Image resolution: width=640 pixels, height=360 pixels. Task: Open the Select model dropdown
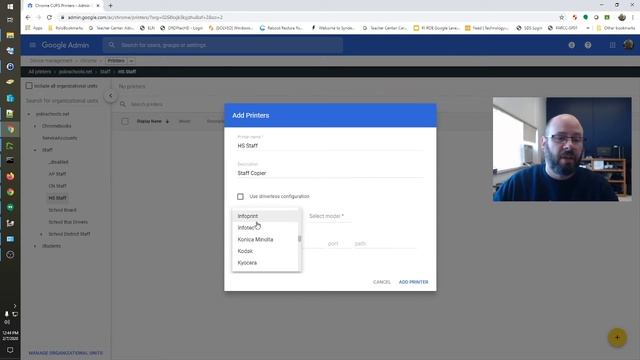coord(330,216)
